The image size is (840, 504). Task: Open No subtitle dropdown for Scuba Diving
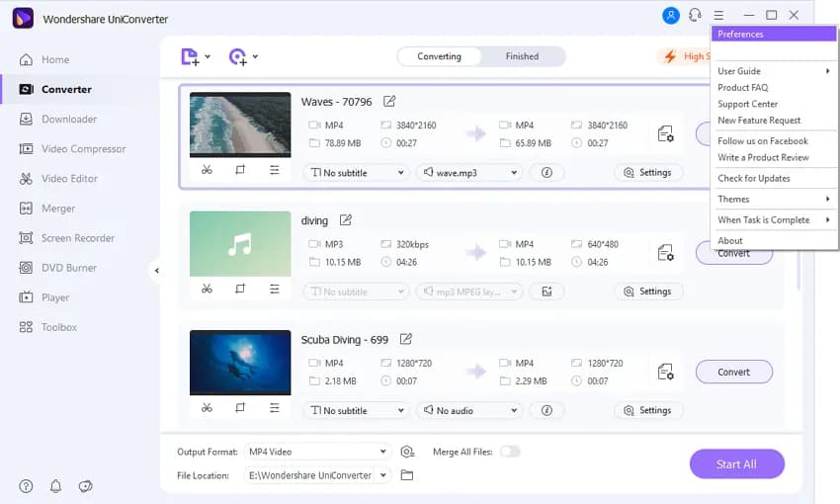(356, 410)
